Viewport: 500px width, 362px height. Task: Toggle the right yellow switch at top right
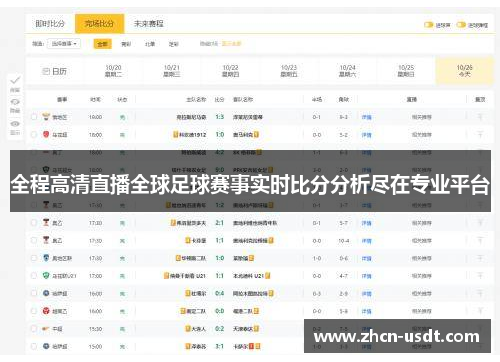click(x=461, y=25)
